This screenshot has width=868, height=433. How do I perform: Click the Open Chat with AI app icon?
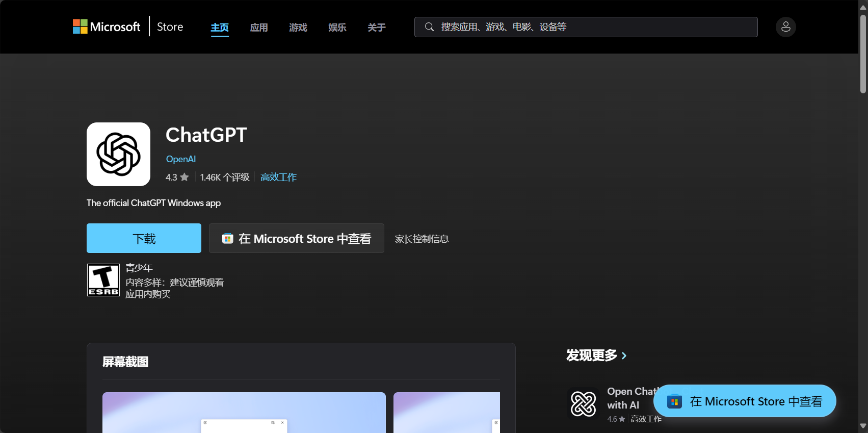(x=584, y=404)
